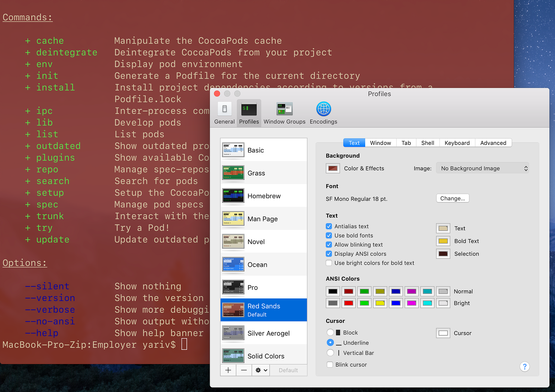Open background Color & Effects swatch
This screenshot has height=392, width=555.
click(x=333, y=168)
